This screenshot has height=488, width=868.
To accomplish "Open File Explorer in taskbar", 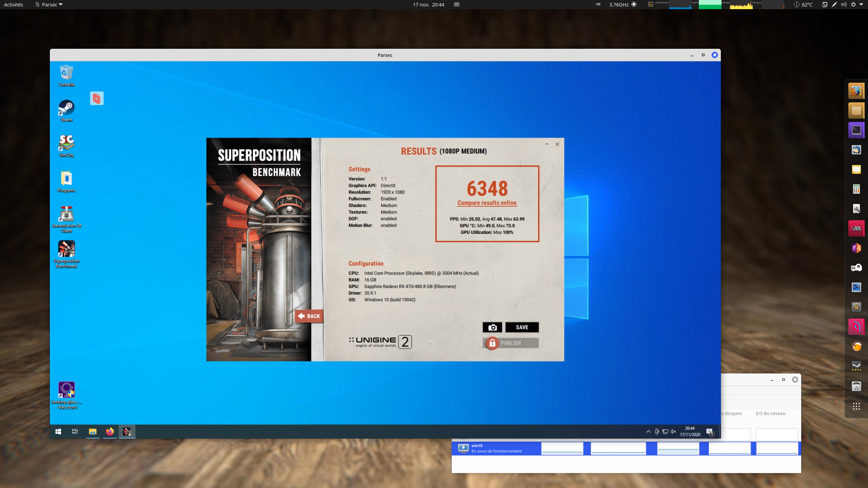I will (x=93, y=431).
